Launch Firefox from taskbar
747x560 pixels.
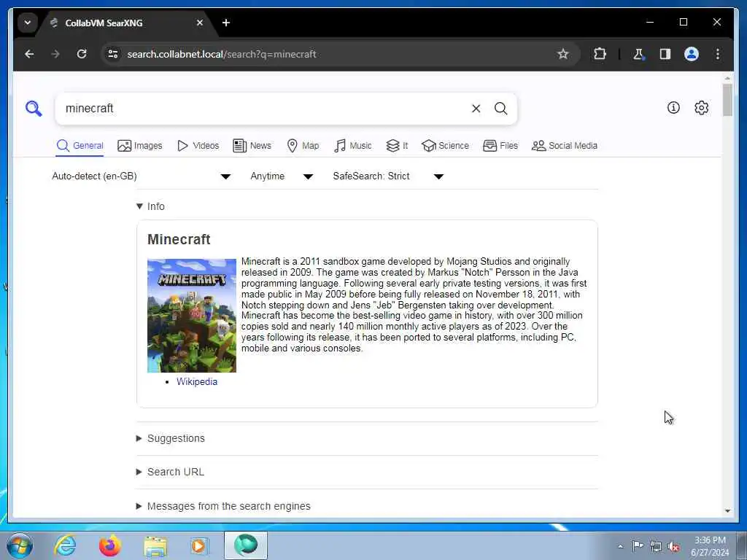[110, 545]
